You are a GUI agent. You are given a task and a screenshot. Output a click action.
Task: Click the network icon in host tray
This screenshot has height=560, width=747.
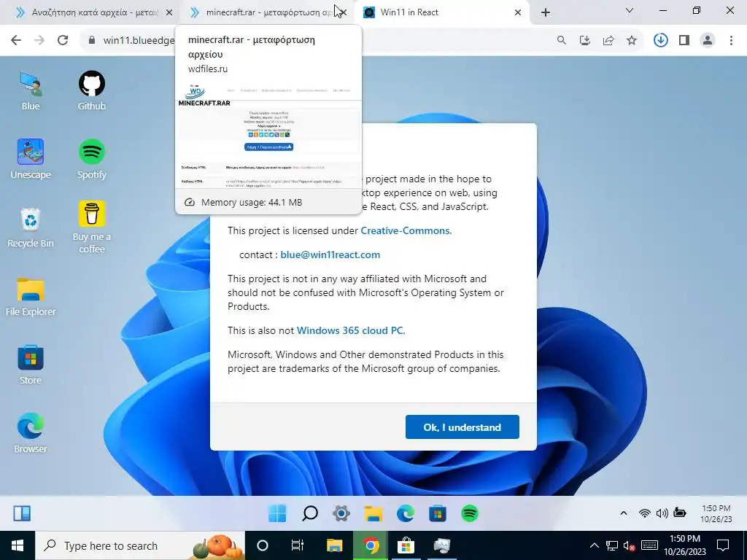(612, 545)
